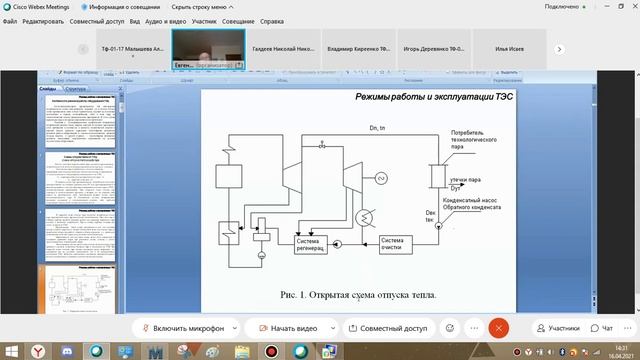The height and width of the screenshot is (360, 640).
Task: Start camera with Начать видео button
Action: click(289, 328)
